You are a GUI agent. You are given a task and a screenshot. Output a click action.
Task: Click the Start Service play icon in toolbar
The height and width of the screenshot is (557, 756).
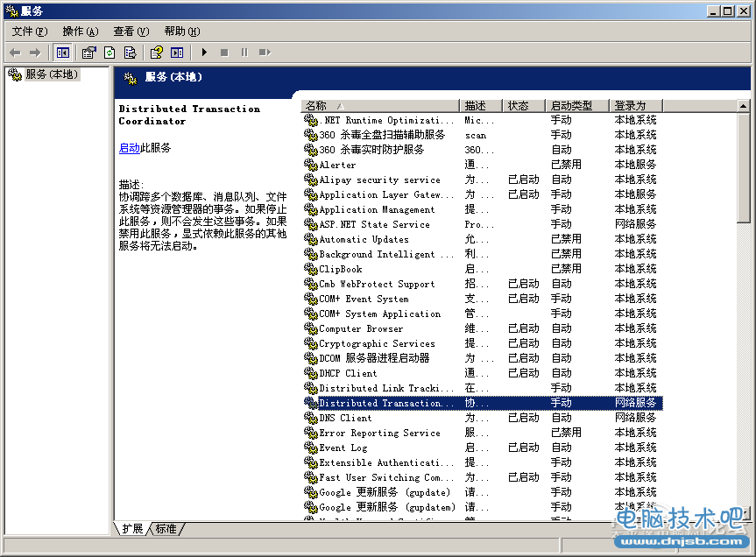point(204,53)
